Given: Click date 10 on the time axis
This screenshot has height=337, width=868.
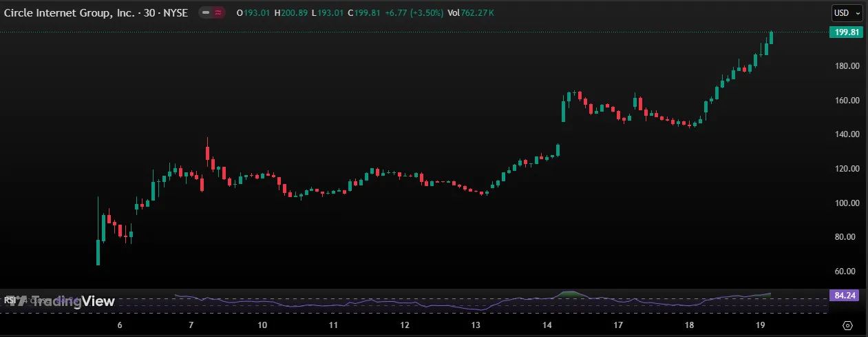Looking at the screenshot, I should click(x=262, y=325).
